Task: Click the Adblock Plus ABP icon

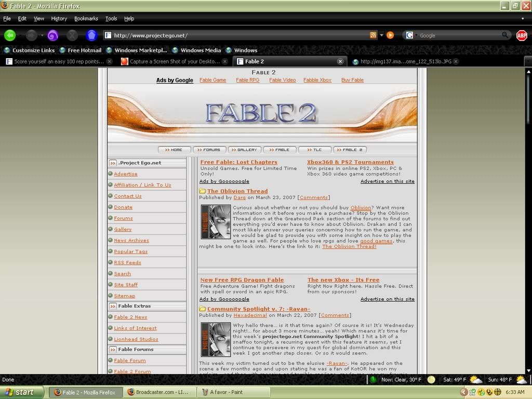Action: [x=522, y=35]
